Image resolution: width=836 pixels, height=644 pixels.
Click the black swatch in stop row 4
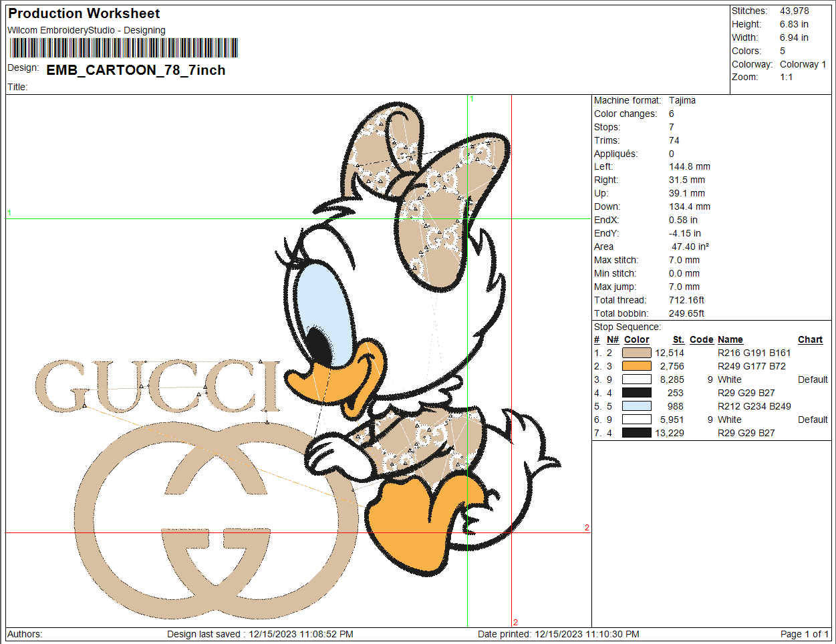click(x=636, y=393)
